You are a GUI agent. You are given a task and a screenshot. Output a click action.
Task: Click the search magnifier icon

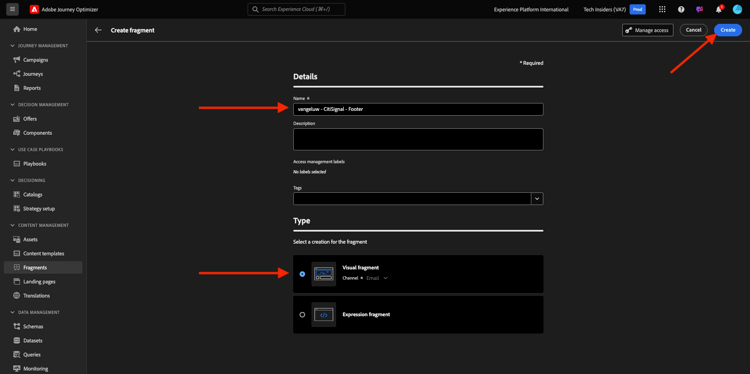click(x=255, y=9)
